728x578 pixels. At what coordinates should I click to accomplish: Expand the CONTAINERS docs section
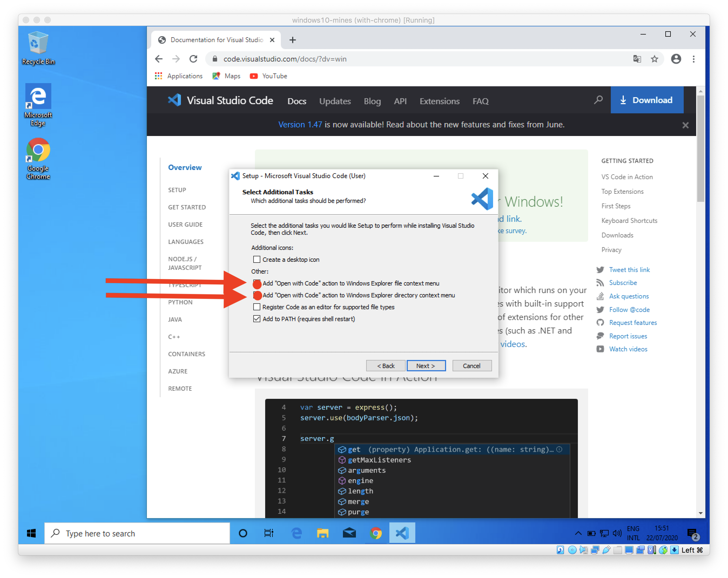(x=186, y=354)
